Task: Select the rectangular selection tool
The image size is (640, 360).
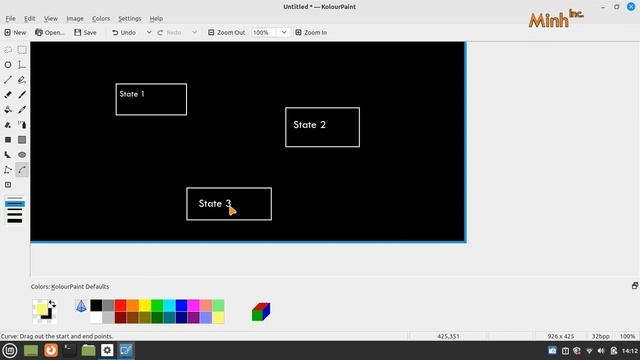Action: coord(22,50)
